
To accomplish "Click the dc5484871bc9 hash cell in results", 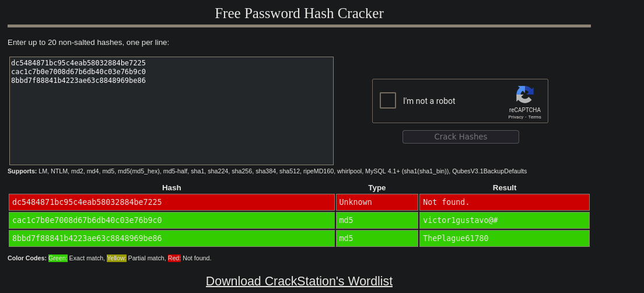I will pos(171,202).
